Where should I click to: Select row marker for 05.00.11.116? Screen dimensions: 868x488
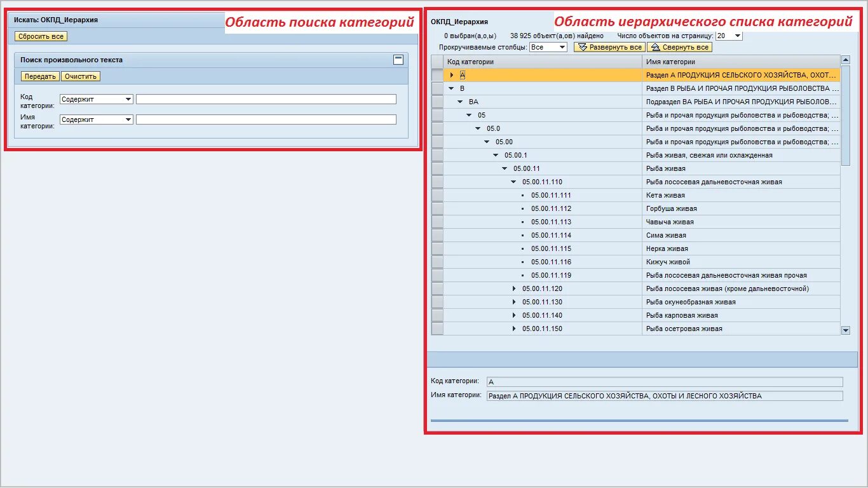(437, 262)
